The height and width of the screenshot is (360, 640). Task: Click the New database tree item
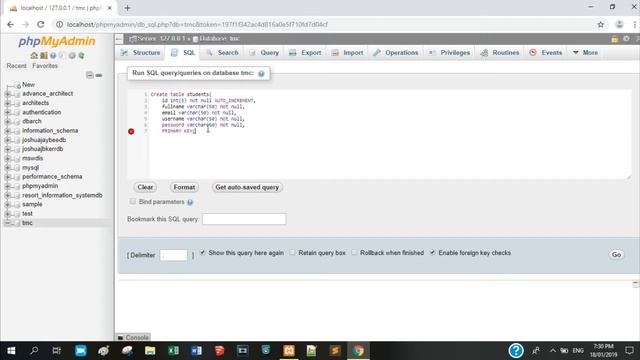(28, 85)
